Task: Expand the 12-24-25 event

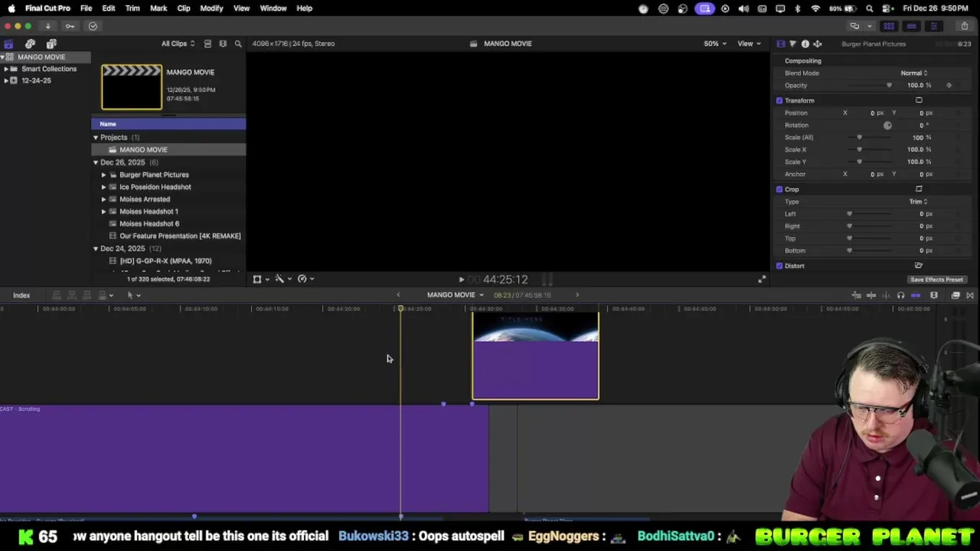Action: tap(6, 80)
